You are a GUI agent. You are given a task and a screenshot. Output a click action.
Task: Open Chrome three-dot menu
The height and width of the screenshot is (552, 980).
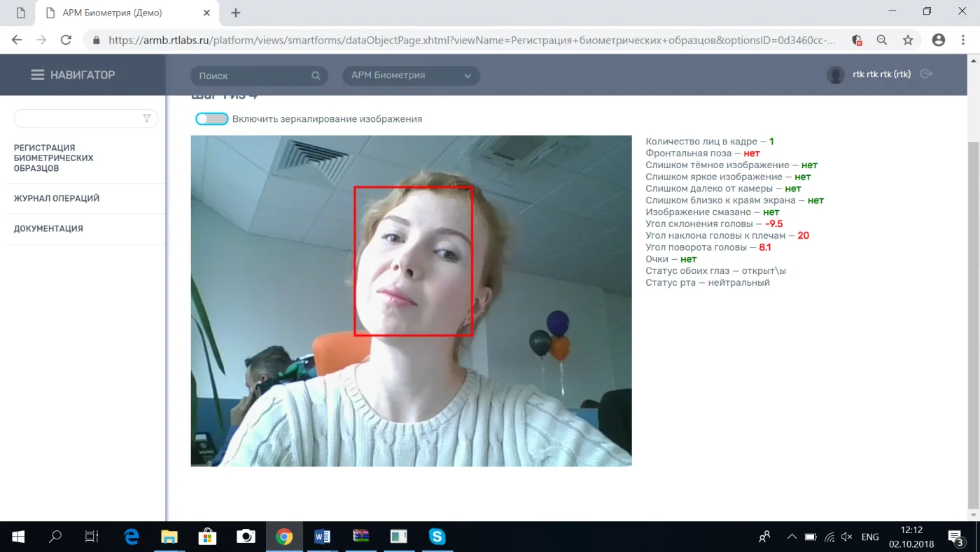coord(964,41)
